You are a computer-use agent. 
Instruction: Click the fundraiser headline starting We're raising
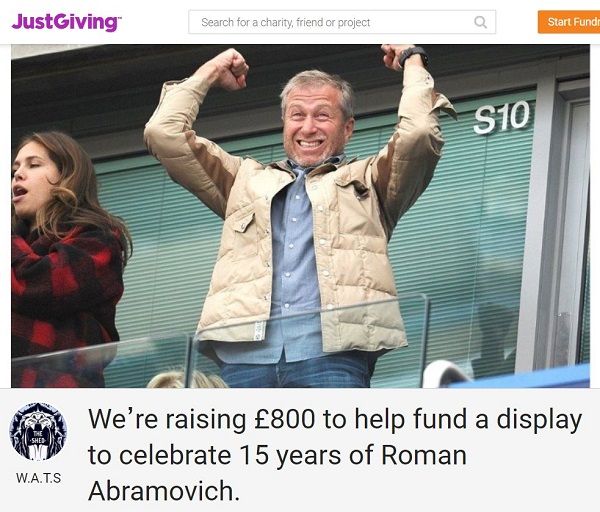[335, 455]
